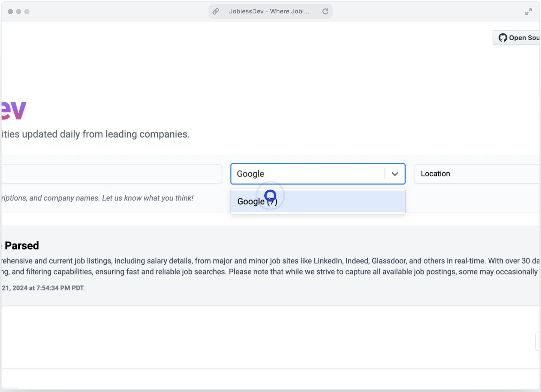Click the gradient 'ev' logo text
The width and height of the screenshot is (541, 392).
click(x=14, y=110)
